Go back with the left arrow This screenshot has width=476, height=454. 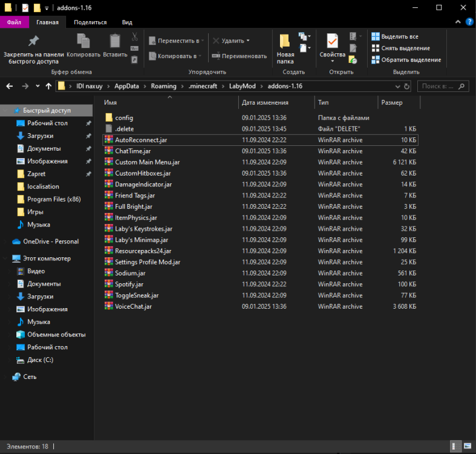click(10, 87)
